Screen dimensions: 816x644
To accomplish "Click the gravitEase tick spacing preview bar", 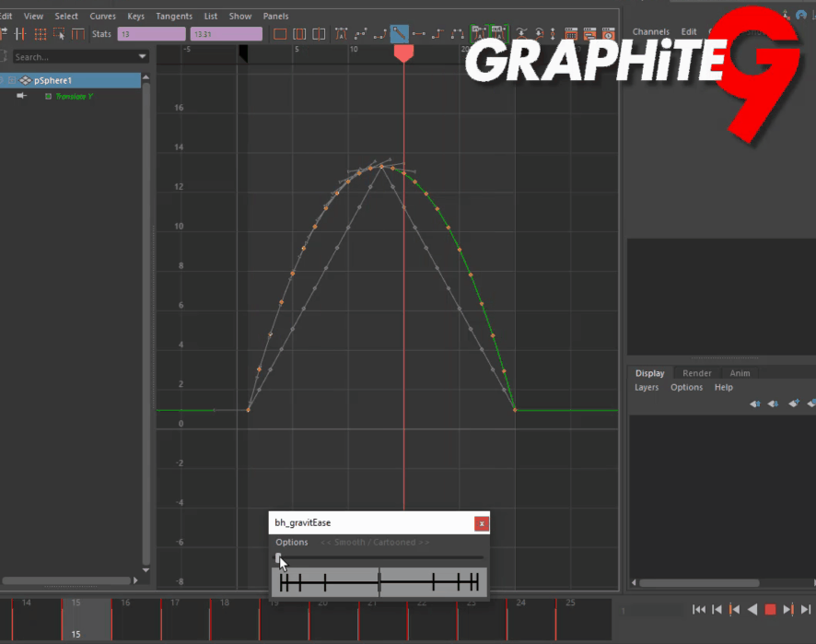I will (x=379, y=582).
